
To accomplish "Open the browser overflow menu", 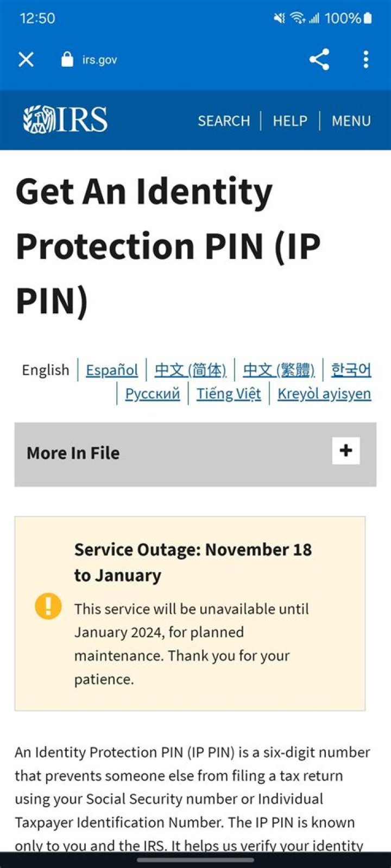I will pos(365,60).
